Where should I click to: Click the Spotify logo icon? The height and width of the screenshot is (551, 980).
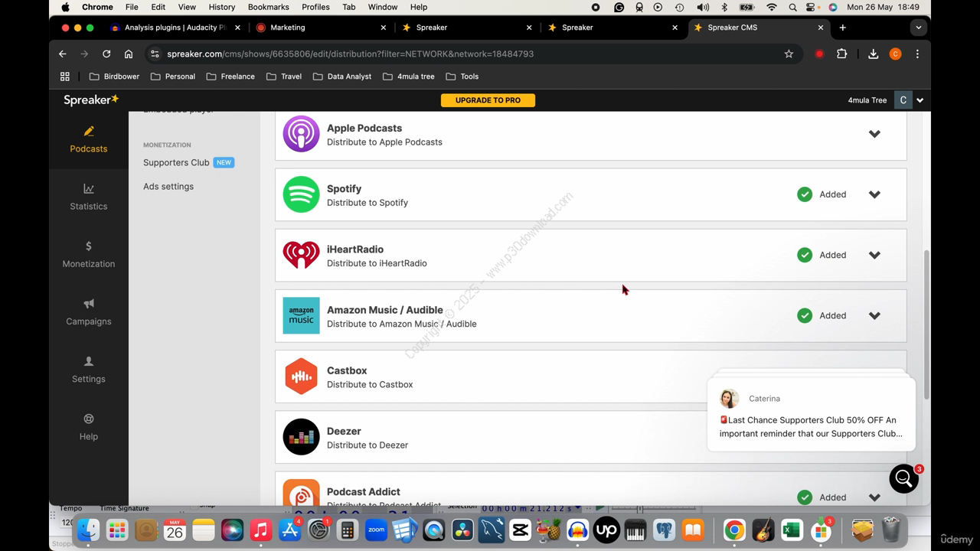(x=301, y=194)
